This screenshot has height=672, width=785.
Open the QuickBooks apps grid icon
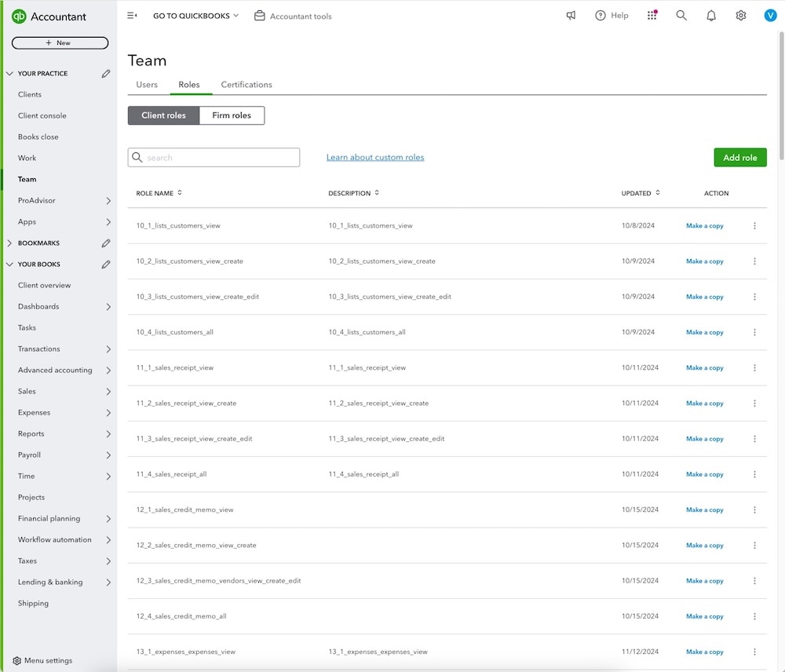tap(652, 15)
